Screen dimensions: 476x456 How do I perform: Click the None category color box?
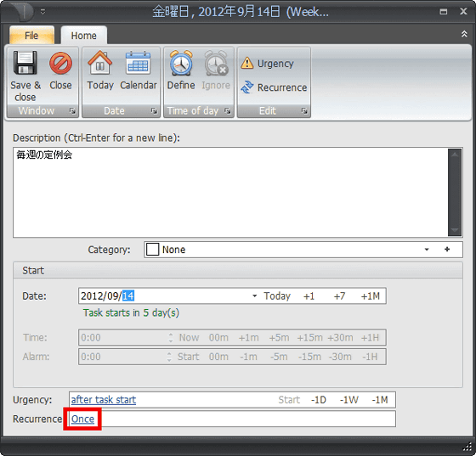[152, 250]
